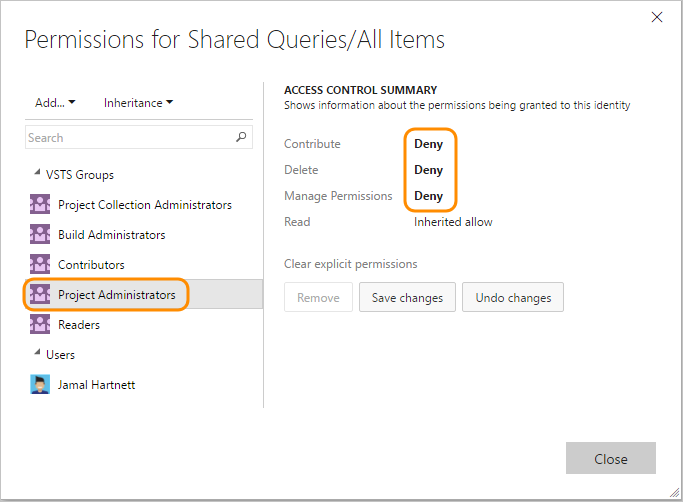Screen dimensions: 683x502
Task: Change the Contribute permission value
Action: [x=429, y=144]
